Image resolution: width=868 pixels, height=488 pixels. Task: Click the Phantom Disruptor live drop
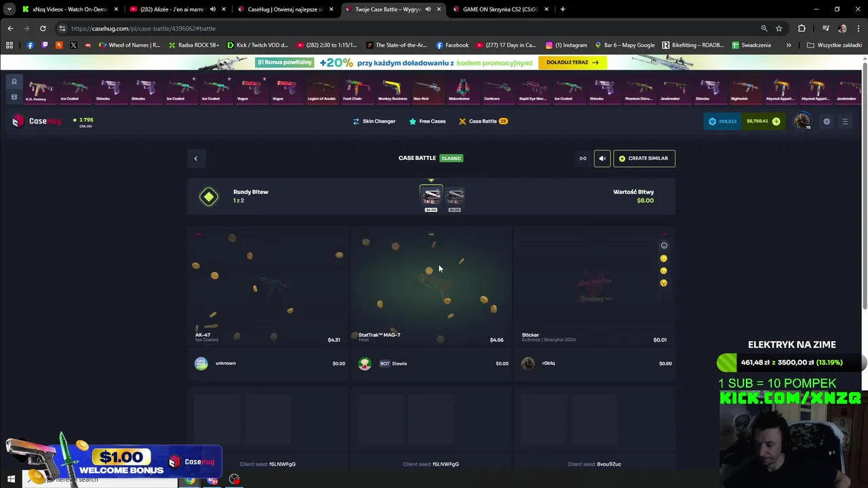point(639,90)
